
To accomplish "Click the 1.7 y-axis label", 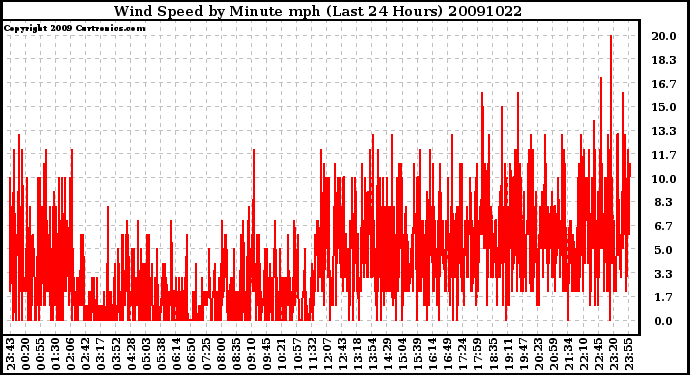I will tap(664, 298).
